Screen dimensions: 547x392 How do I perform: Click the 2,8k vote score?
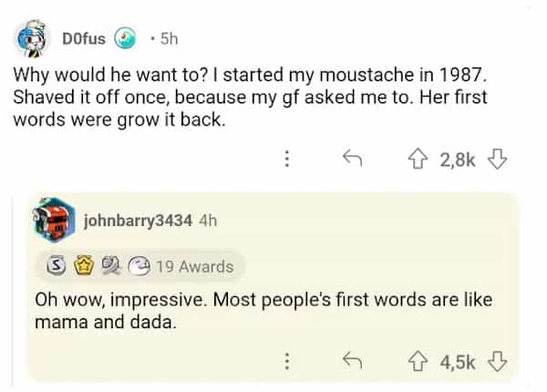(458, 159)
